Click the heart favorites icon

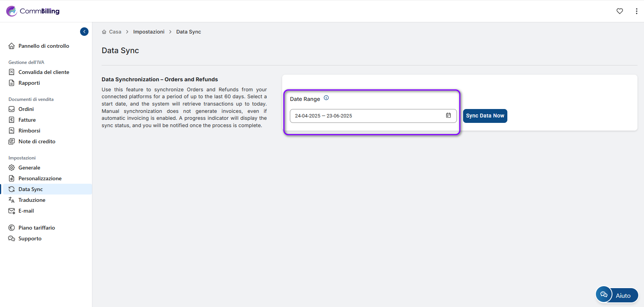point(619,11)
